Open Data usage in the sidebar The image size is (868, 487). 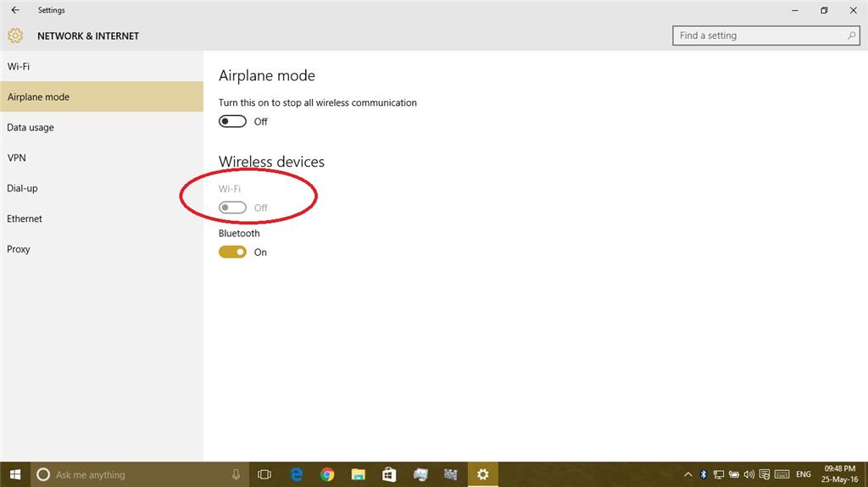(x=102, y=127)
